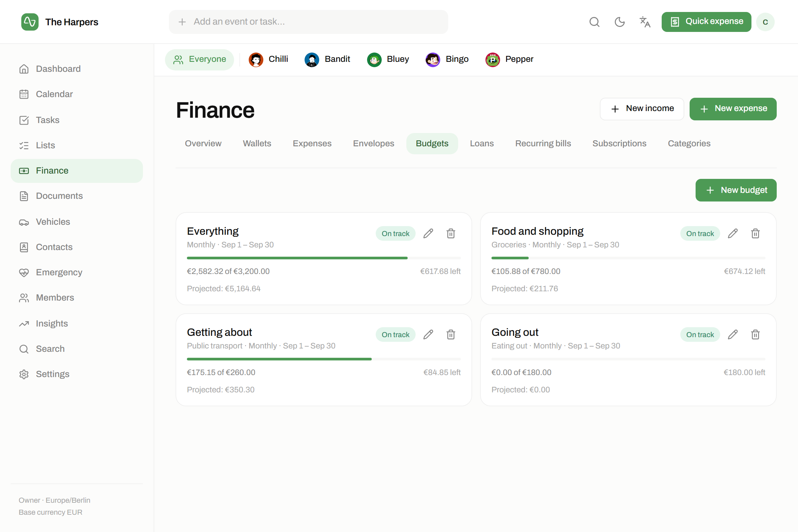The height and width of the screenshot is (532, 798).
Task: Click the On track badge on Going out
Action: pyautogui.click(x=700, y=334)
